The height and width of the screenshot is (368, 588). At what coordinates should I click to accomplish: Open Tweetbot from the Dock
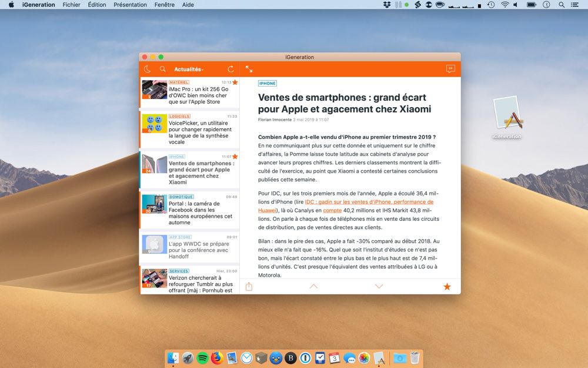pos(276,358)
